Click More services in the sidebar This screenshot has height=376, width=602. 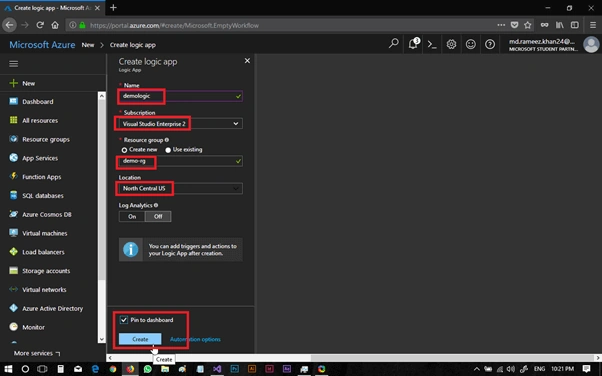point(37,353)
